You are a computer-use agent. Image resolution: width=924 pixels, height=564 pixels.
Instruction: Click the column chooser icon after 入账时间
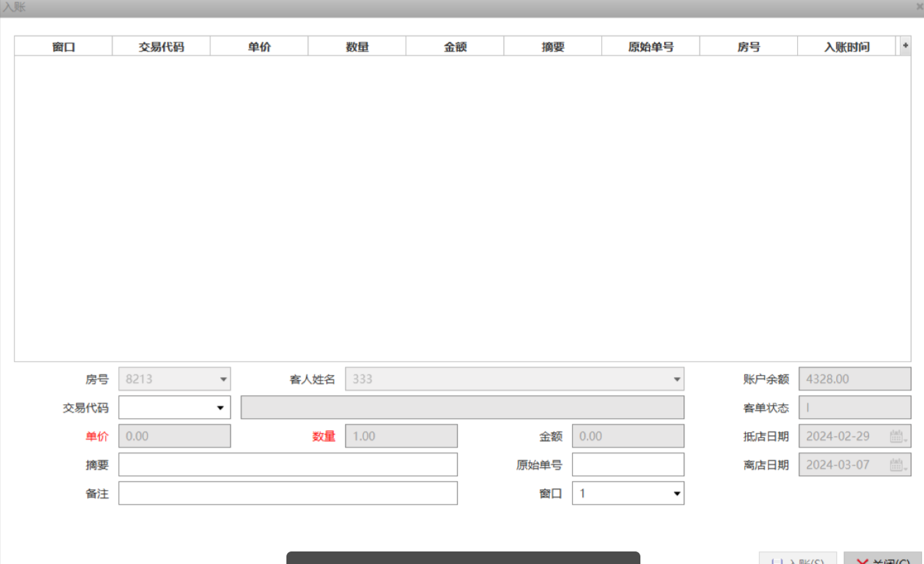click(x=905, y=46)
